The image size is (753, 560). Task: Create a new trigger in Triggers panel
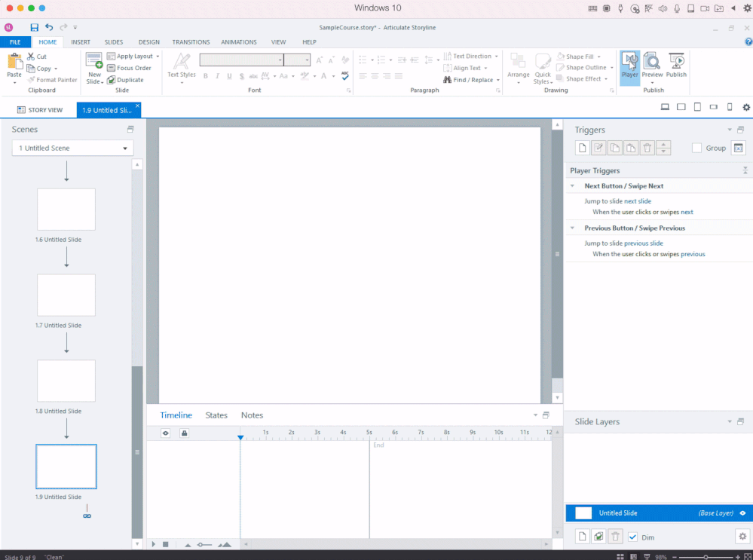pos(582,148)
